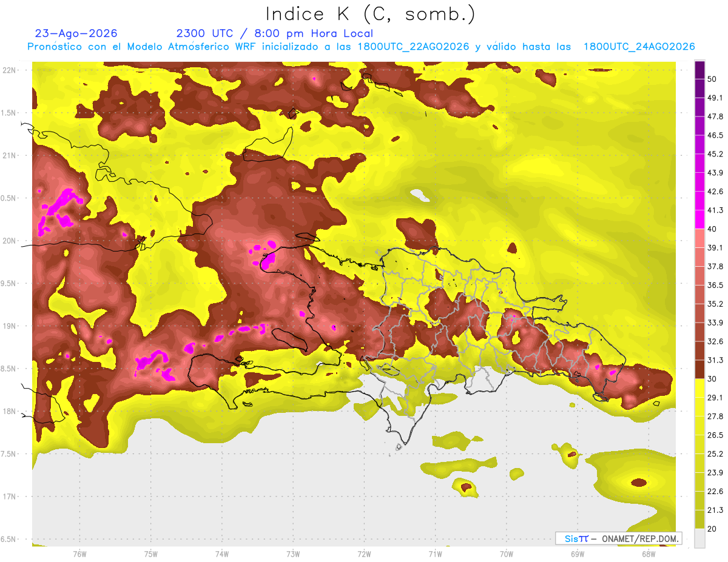Click the valid-until stamp "1800UTC_24AGO2026"
Screen dimensions: 728x562
639,47
